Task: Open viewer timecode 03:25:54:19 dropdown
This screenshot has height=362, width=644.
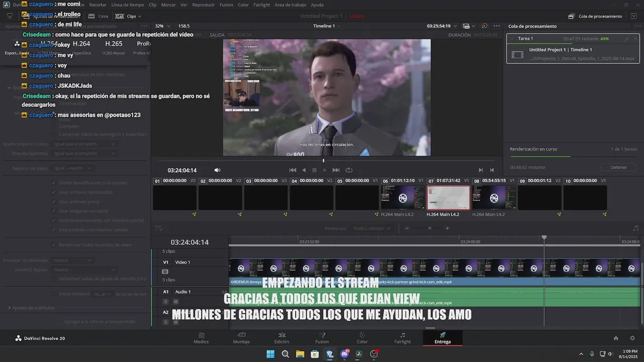Action: click(442, 26)
